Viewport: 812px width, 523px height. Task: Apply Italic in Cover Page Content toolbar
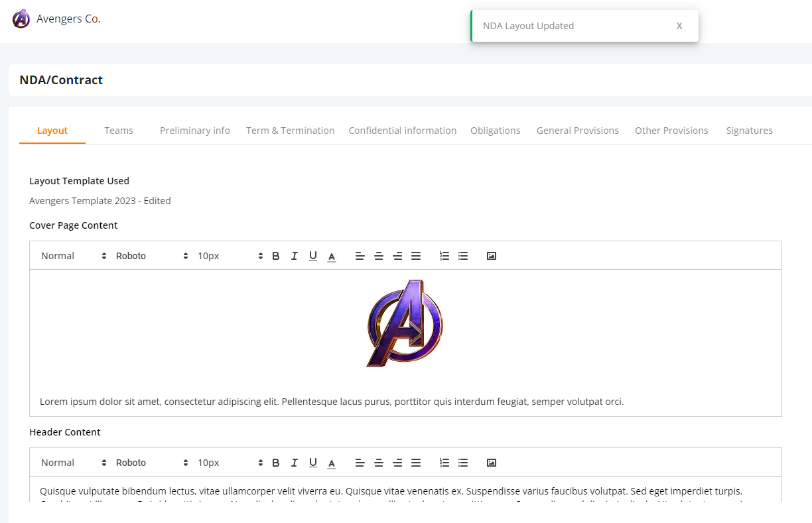point(295,256)
